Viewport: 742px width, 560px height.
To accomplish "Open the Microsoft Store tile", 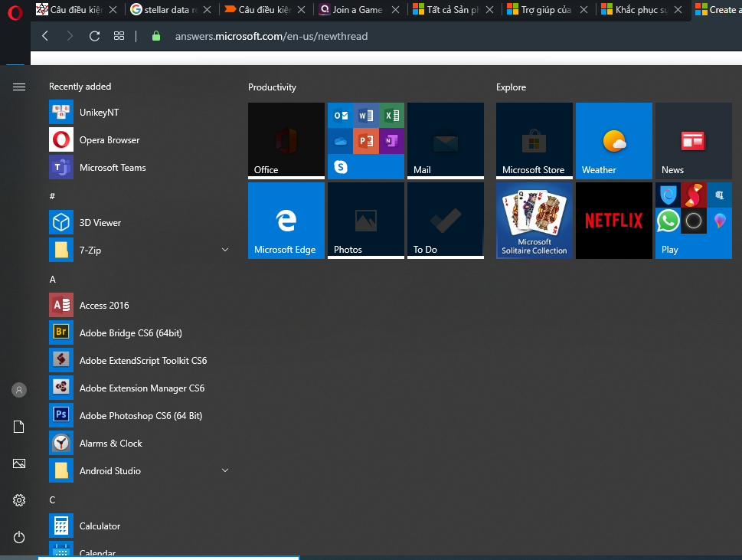I will [x=534, y=141].
